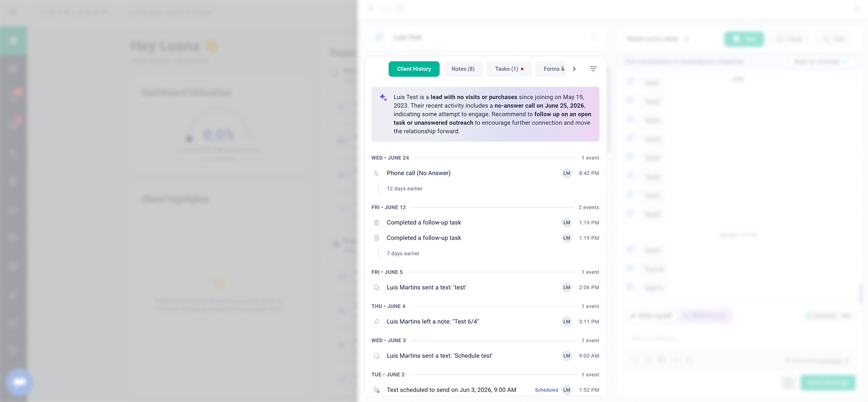Open the Tasks (1) tab

[509, 69]
